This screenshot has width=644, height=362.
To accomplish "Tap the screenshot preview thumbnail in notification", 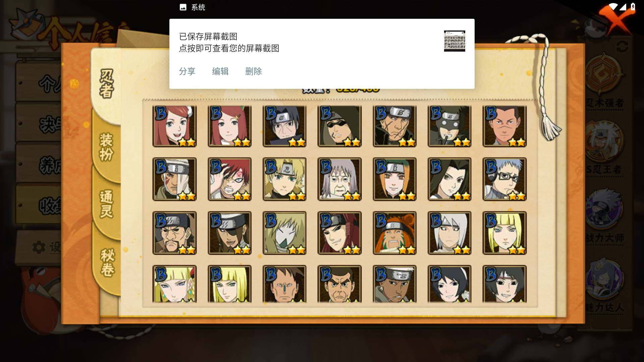I will tap(454, 41).
